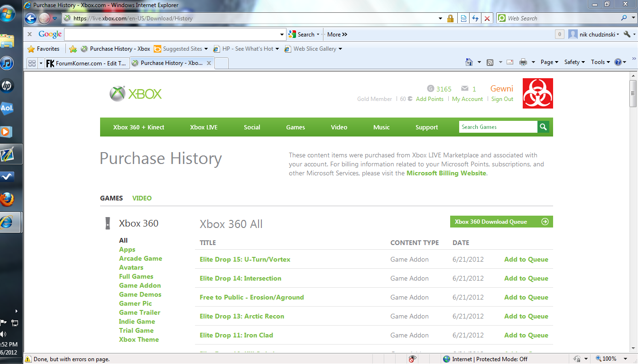The height and width of the screenshot is (364, 638).
Task: Click the Sign Out link
Action: point(502,99)
